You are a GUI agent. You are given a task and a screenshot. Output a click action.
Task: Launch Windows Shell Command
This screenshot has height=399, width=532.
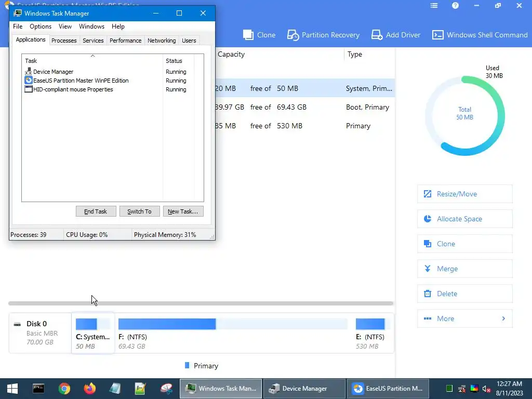coord(480,35)
